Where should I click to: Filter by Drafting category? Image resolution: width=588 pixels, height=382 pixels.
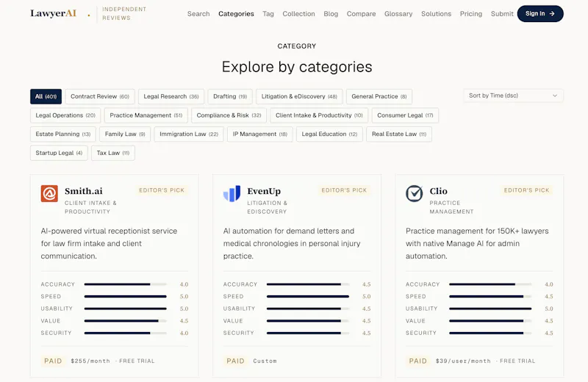(230, 96)
